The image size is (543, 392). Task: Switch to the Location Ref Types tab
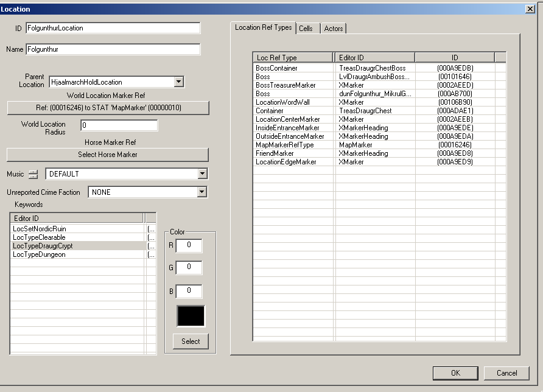[263, 28]
